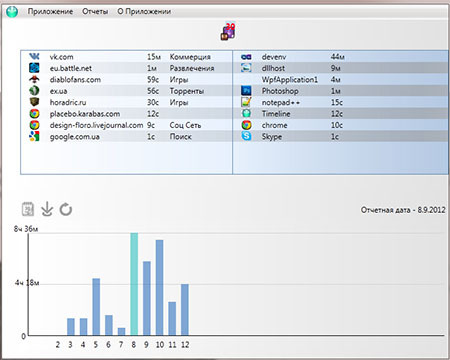
Task: Select the google.com.ua entry
Action: (x=74, y=136)
